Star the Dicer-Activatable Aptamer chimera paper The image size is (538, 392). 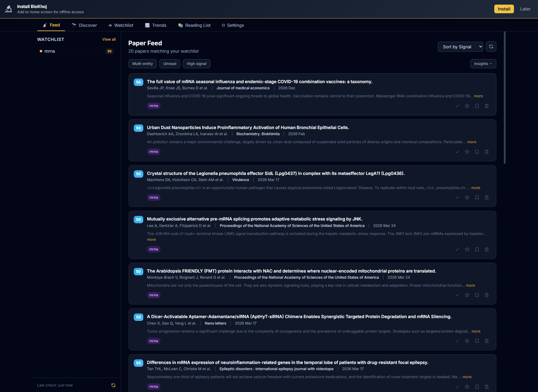pos(467,341)
